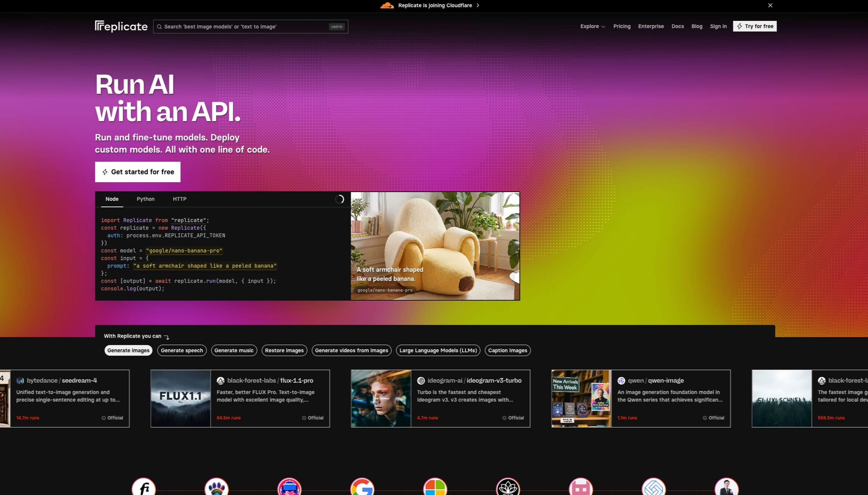Screen dimensions: 868x495
Task: Click the '1.1m runs' count
Action: (x=627, y=418)
